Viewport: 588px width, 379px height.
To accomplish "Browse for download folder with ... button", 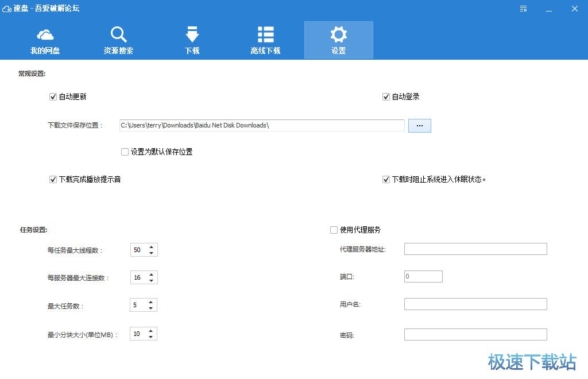I will coord(419,126).
